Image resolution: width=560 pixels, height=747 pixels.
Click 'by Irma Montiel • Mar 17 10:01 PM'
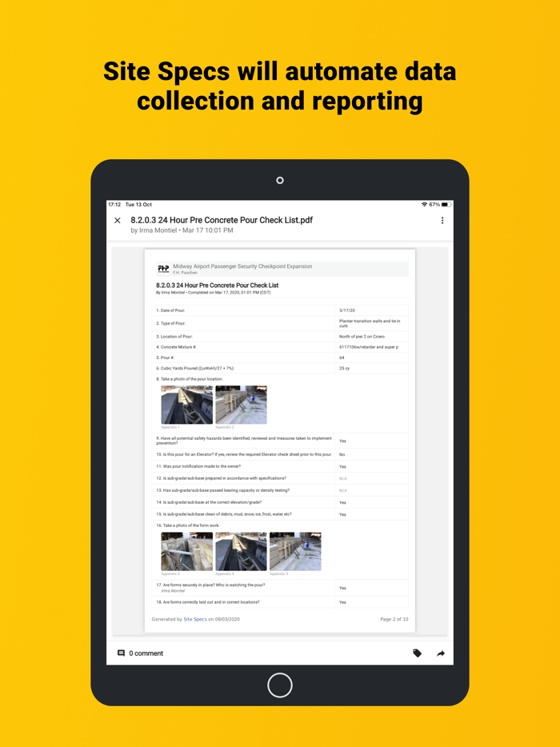pos(182,230)
